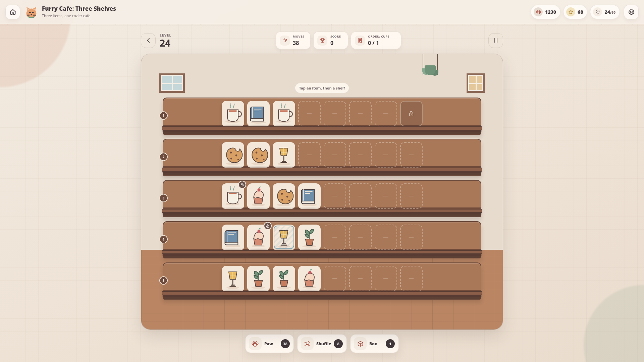Place item in shelf 5 last empty slot
Image resolution: width=644 pixels, height=362 pixels.
411,279
